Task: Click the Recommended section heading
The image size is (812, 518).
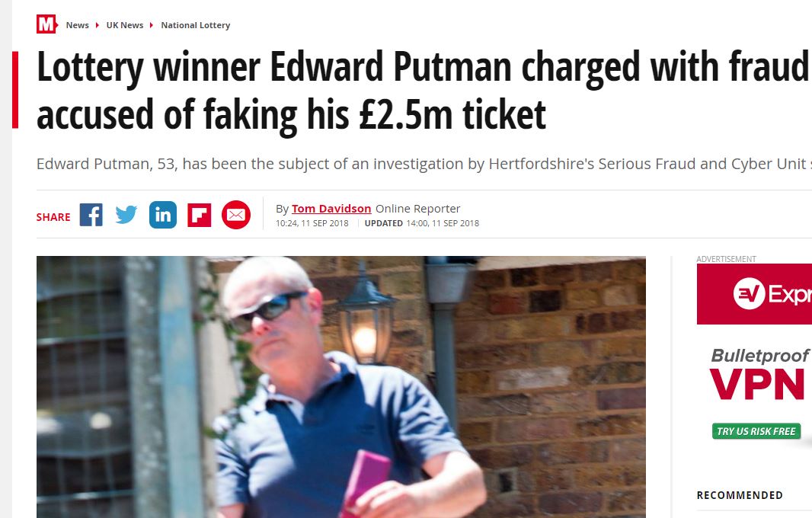Action: click(740, 495)
